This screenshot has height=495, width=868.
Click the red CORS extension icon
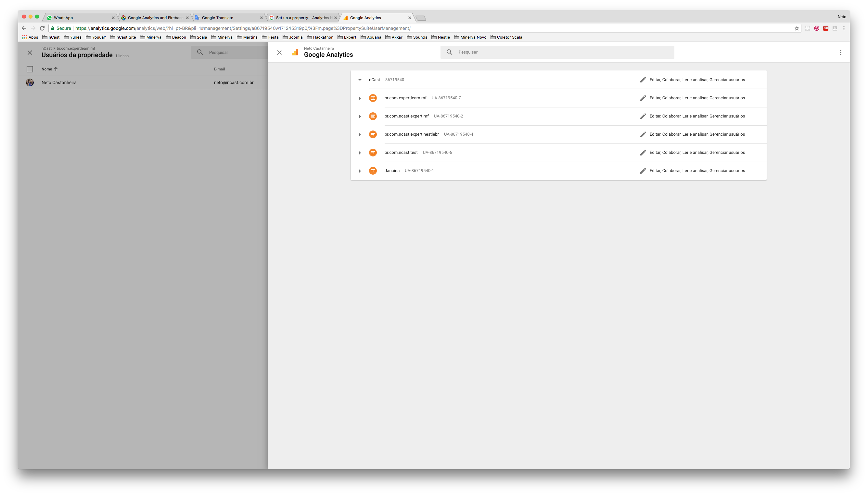[825, 28]
